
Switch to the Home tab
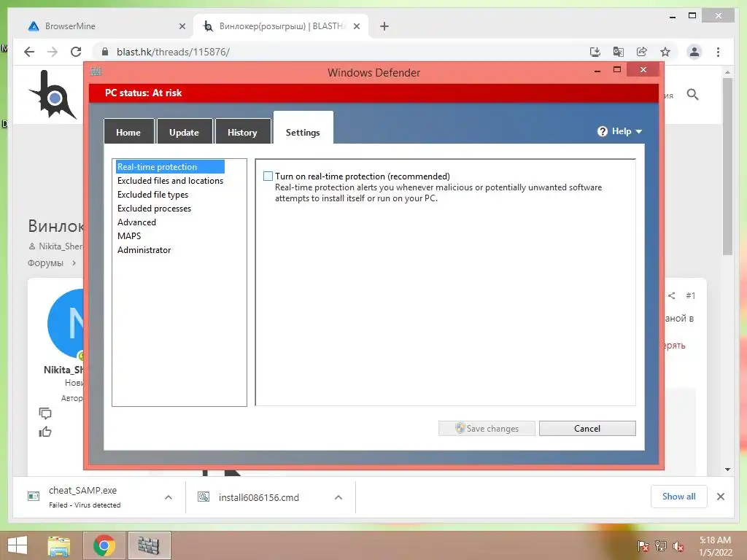pos(128,132)
